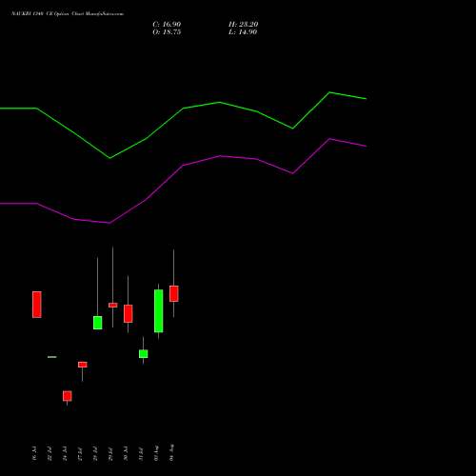Image resolution: width=476 pixels, height=476 pixels.
Task: Select the small red candle above 29 Jul
Action: [113, 305]
